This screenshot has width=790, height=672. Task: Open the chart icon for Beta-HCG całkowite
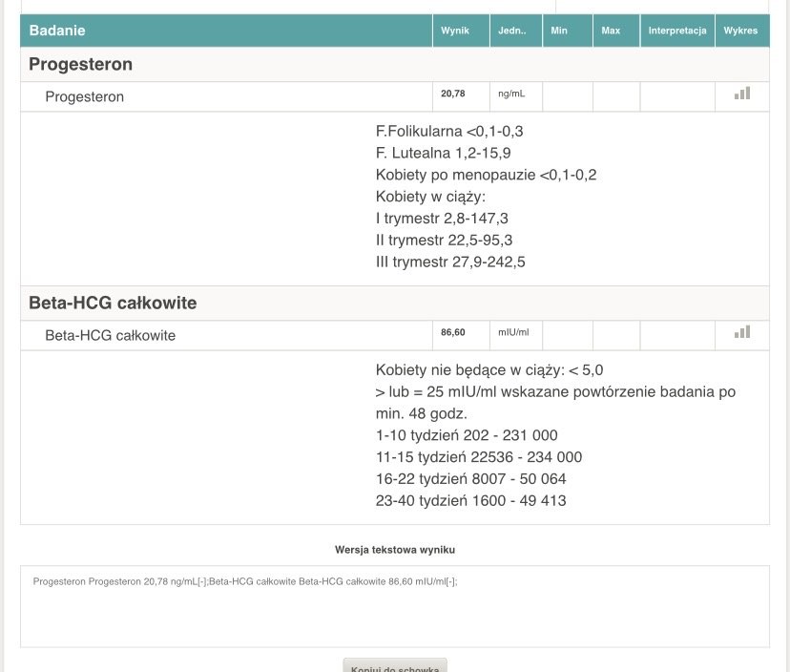point(741,332)
